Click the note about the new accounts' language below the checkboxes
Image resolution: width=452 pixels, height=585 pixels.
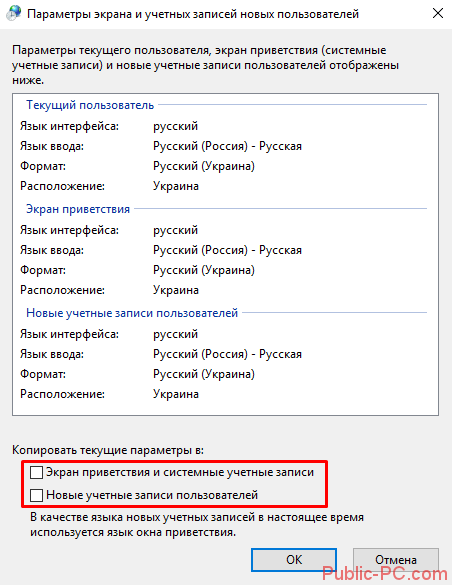197,525
